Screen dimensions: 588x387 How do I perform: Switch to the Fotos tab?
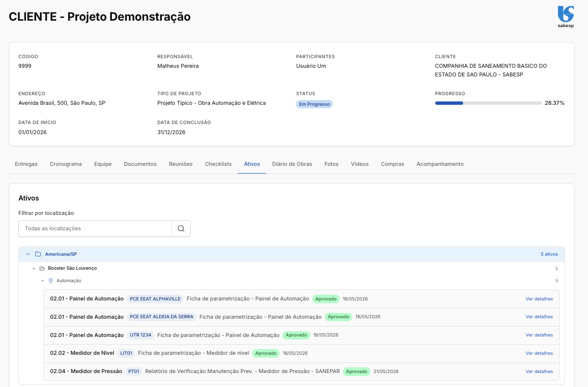331,164
